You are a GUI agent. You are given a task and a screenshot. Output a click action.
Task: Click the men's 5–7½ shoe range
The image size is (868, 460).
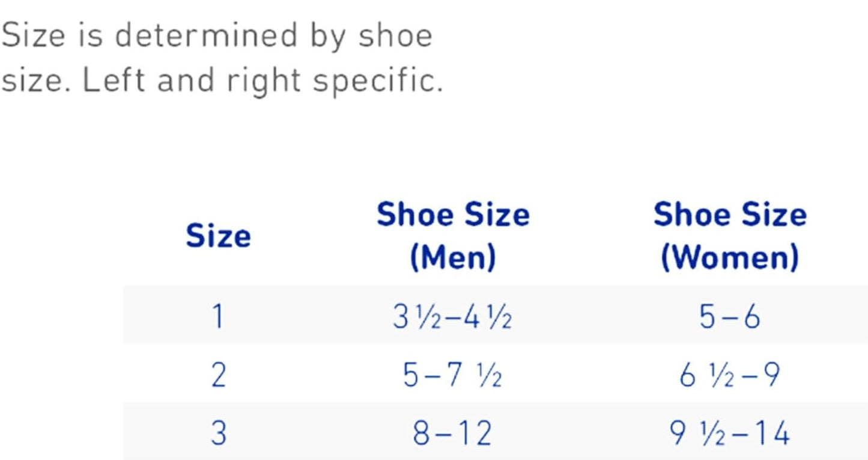pos(452,375)
